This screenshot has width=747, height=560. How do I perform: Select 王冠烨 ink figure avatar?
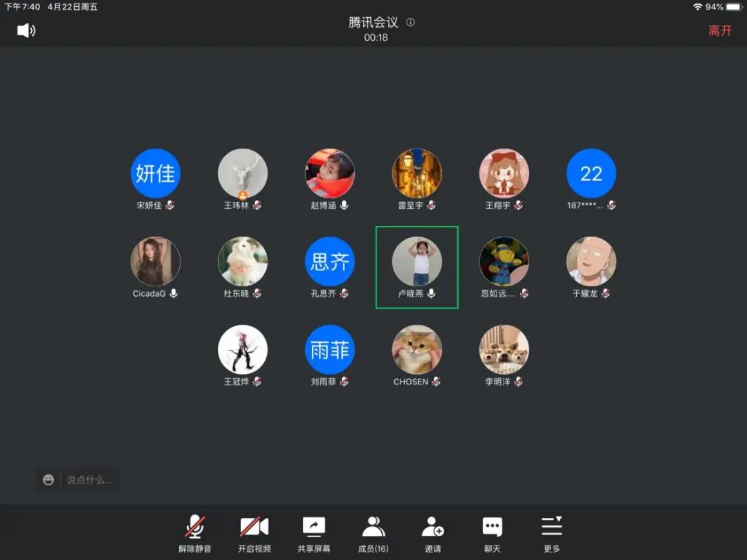(x=243, y=350)
